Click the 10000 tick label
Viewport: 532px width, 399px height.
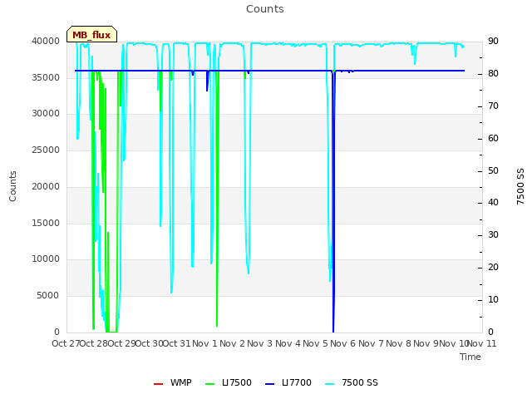[46, 259]
